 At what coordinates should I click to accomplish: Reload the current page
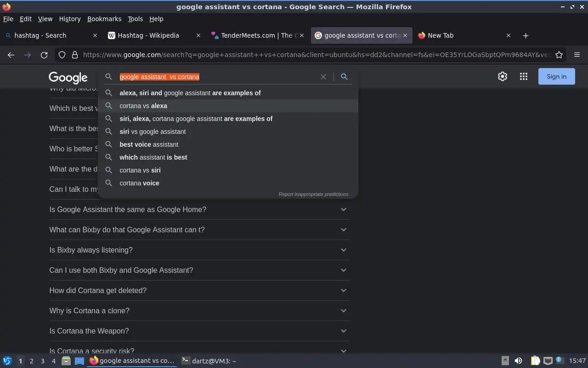tap(44, 55)
